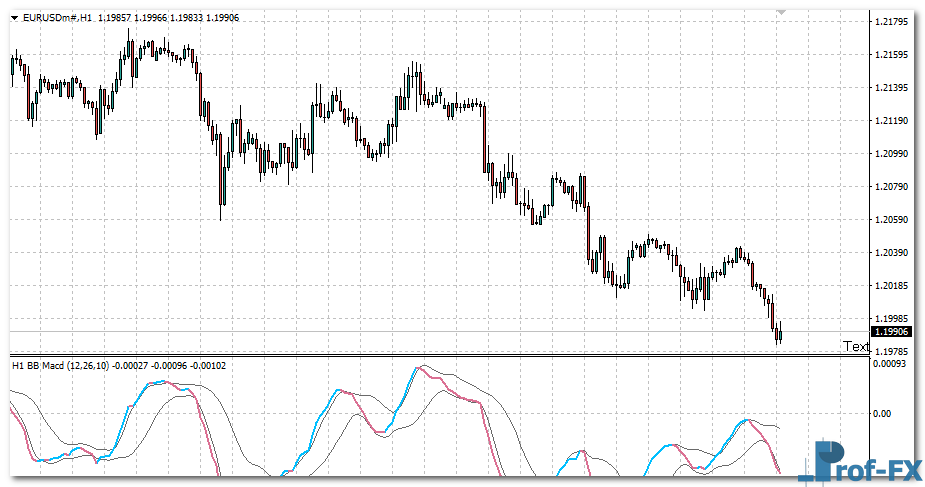Click the Text label on the chart
Viewport: 925px width, 487px height.
856,346
